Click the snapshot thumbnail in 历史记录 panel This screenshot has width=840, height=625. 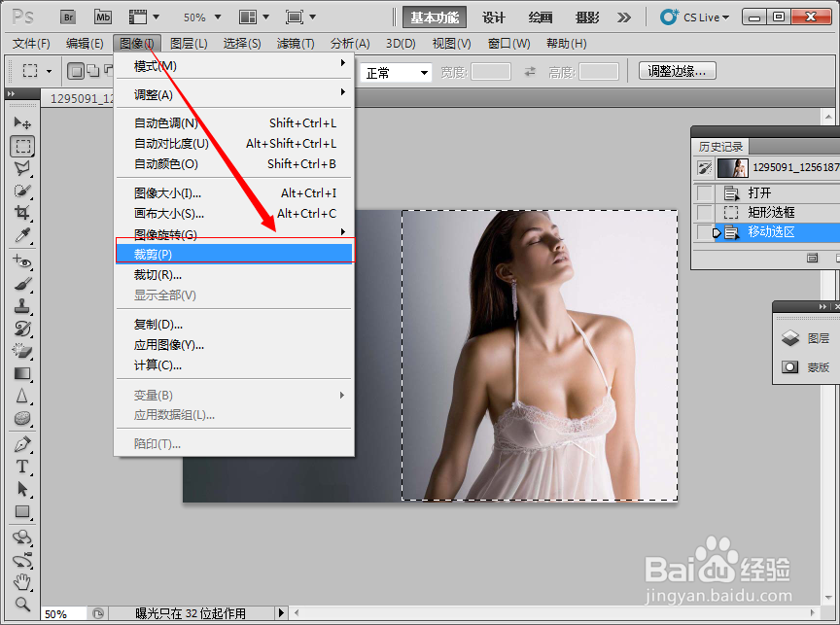pos(731,167)
